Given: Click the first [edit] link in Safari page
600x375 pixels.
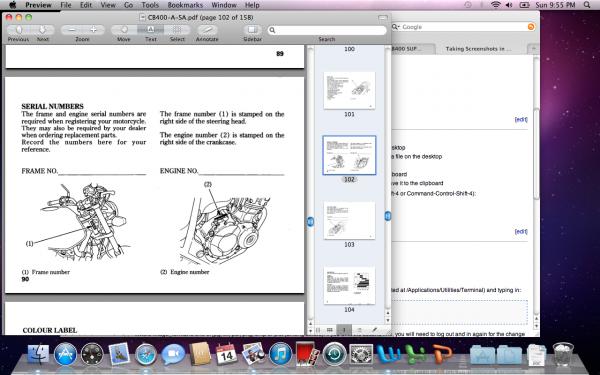Looking at the screenshot, I should 521,119.
